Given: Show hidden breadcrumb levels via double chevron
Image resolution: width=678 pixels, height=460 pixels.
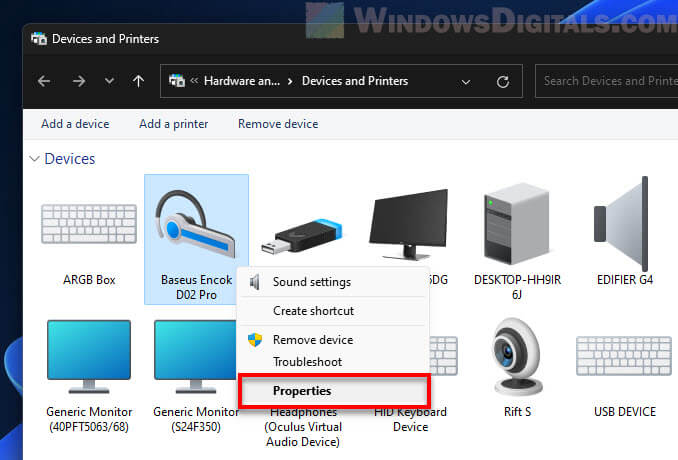Looking at the screenshot, I should [x=194, y=80].
